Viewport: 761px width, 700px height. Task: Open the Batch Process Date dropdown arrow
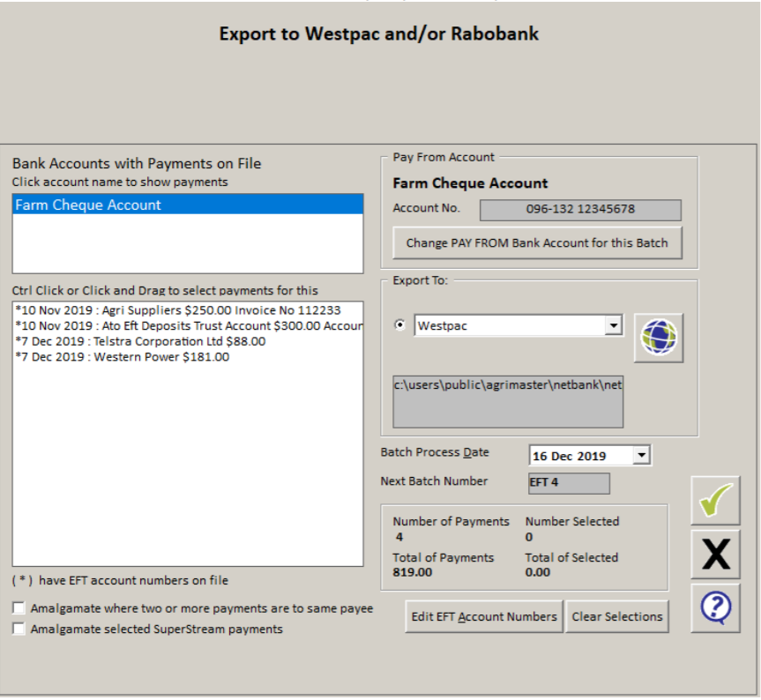[642, 455]
